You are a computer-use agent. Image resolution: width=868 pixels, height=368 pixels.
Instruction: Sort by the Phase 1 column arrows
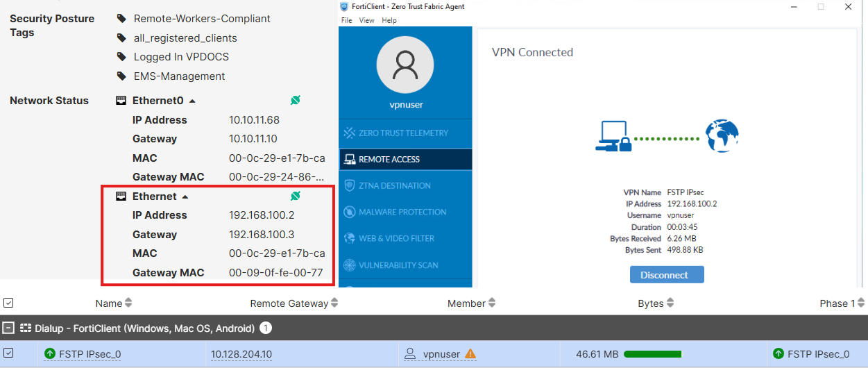861,303
